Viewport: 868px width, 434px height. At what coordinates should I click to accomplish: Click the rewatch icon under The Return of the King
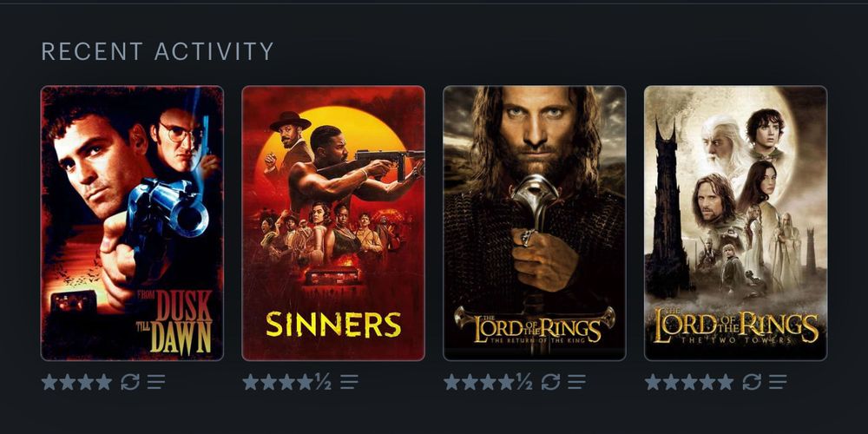tap(551, 382)
